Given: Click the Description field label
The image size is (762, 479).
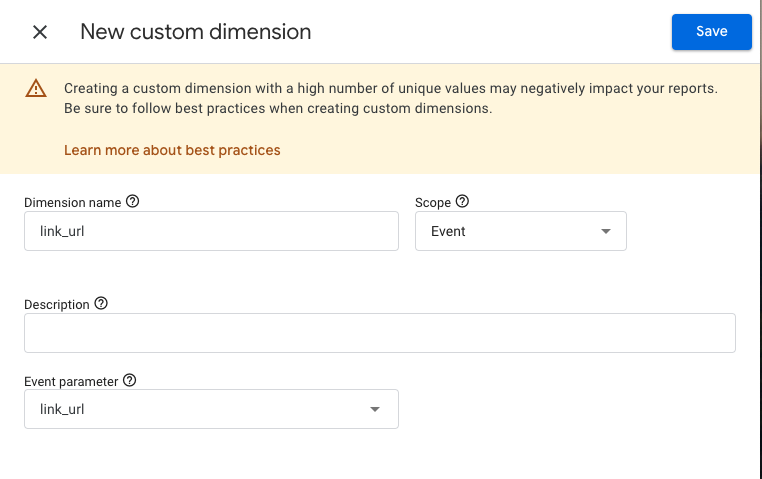Looking at the screenshot, I should [x=56, y=305].
